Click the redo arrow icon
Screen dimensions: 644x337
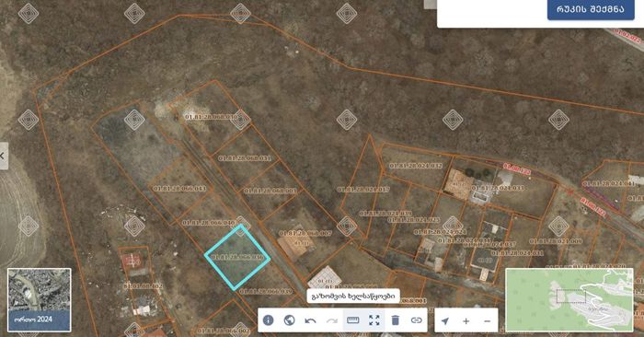click(x=332, y=320)
